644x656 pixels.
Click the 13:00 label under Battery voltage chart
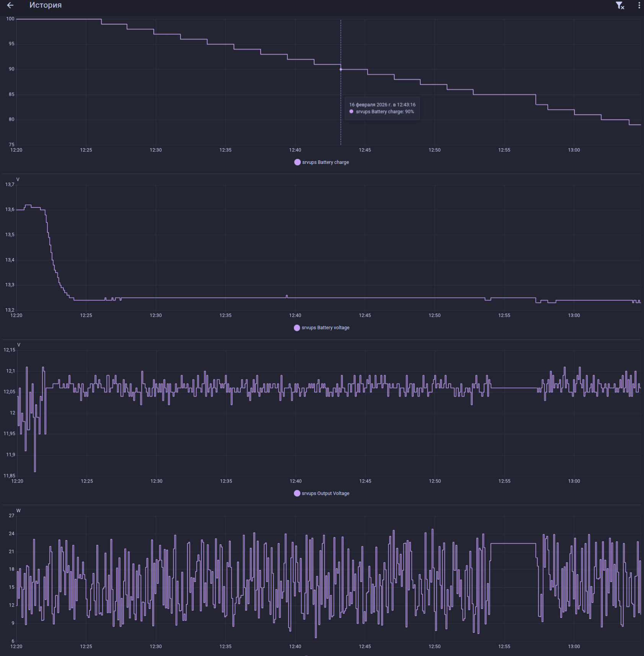click(574, 315)
